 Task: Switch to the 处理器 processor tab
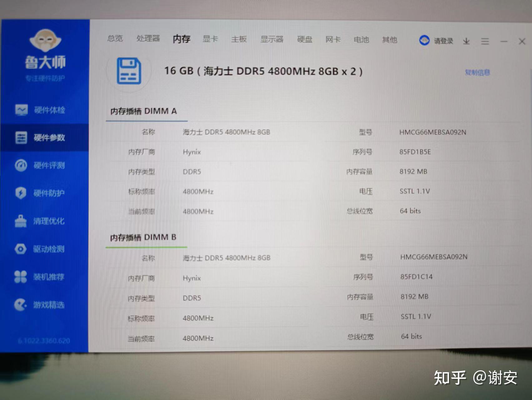[148, 38]
